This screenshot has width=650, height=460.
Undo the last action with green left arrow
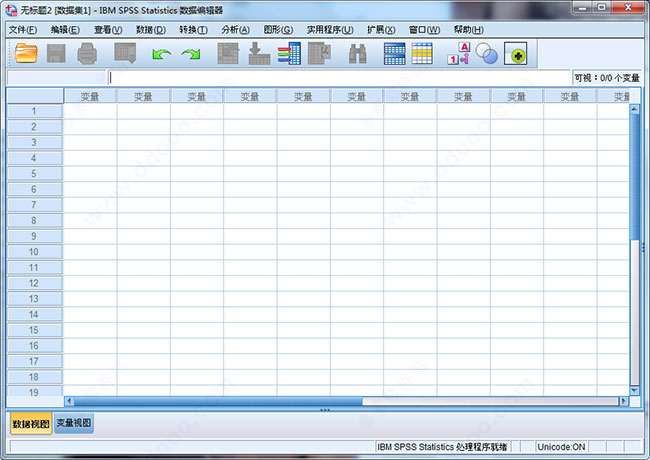click(162, 54)
